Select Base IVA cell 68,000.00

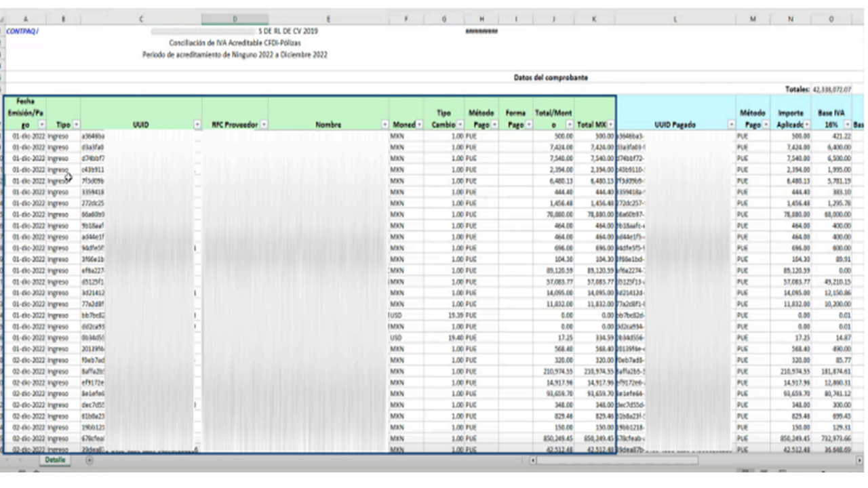(x=831, y=214)
